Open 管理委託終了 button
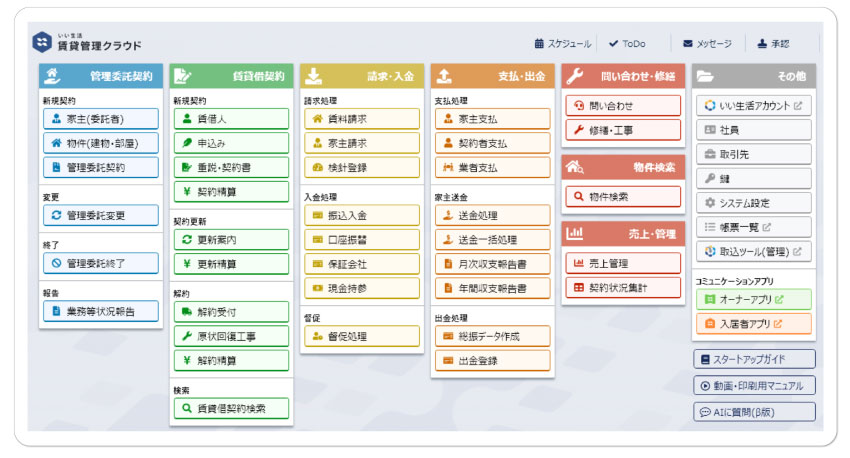This screenshot has height=458, width=850. pos(101,263)
